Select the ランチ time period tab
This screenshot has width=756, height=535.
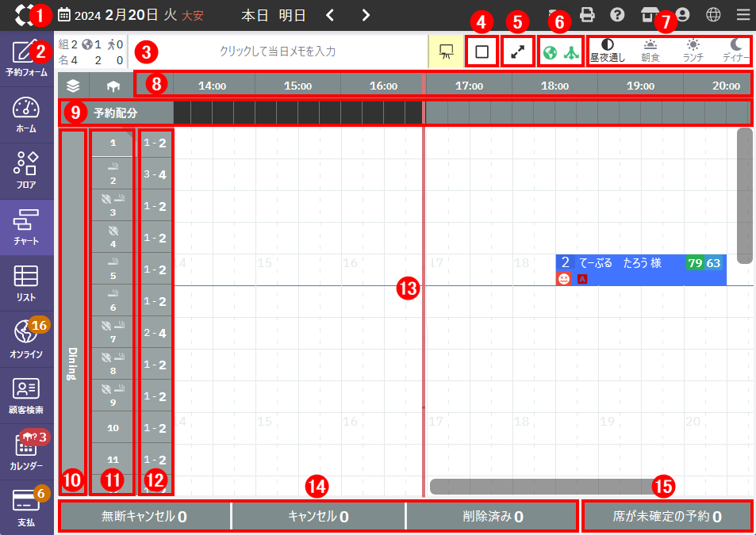(x=693, y=52)
